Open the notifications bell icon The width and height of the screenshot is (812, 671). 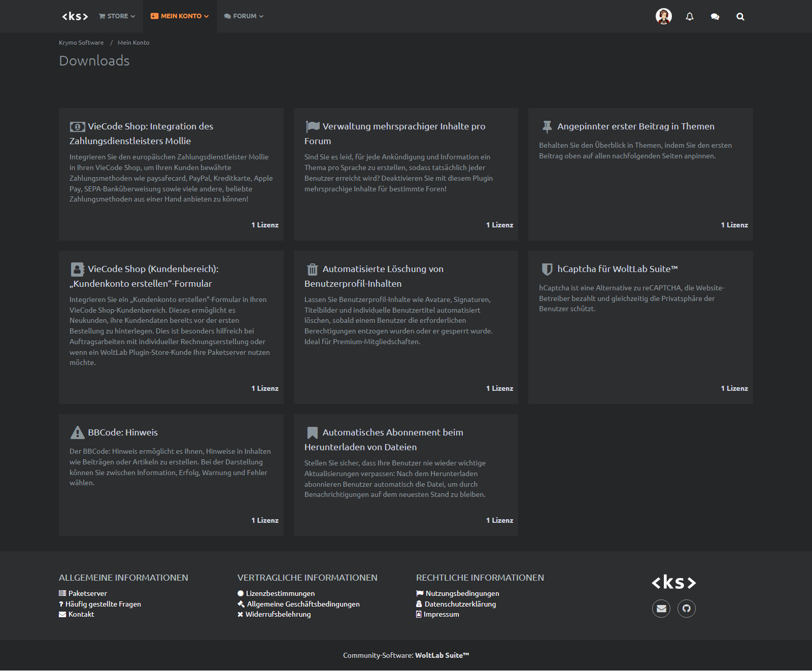point(689,17)
